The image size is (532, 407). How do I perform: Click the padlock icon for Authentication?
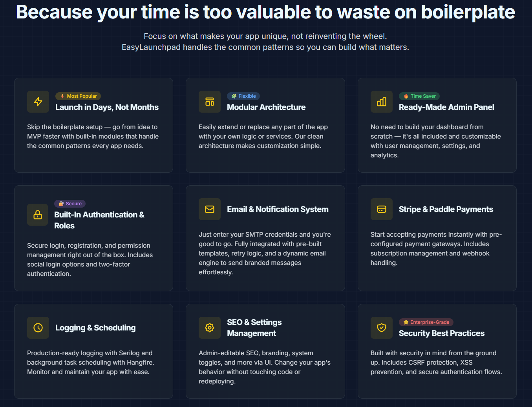pyautogui.click(x=38, y=215)
